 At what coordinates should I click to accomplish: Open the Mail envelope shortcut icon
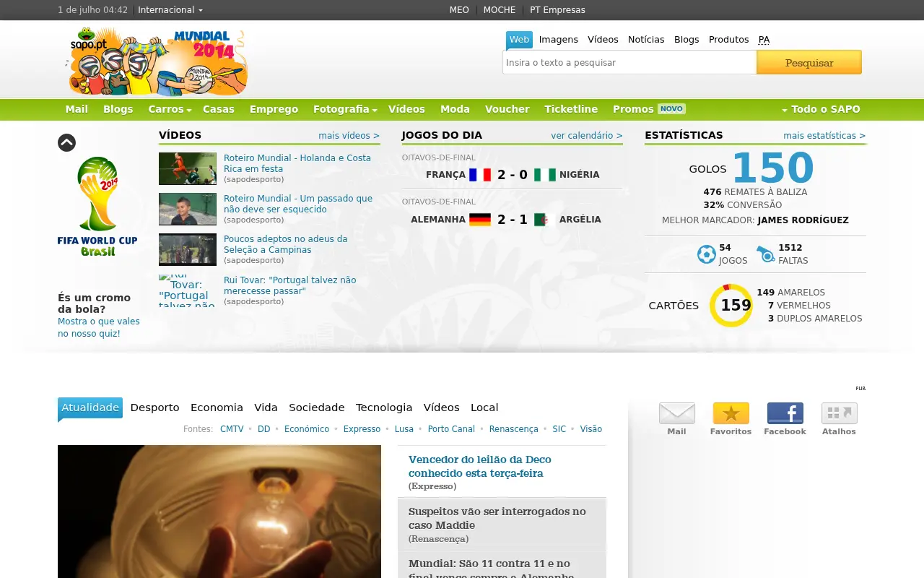tap(676, 413)
